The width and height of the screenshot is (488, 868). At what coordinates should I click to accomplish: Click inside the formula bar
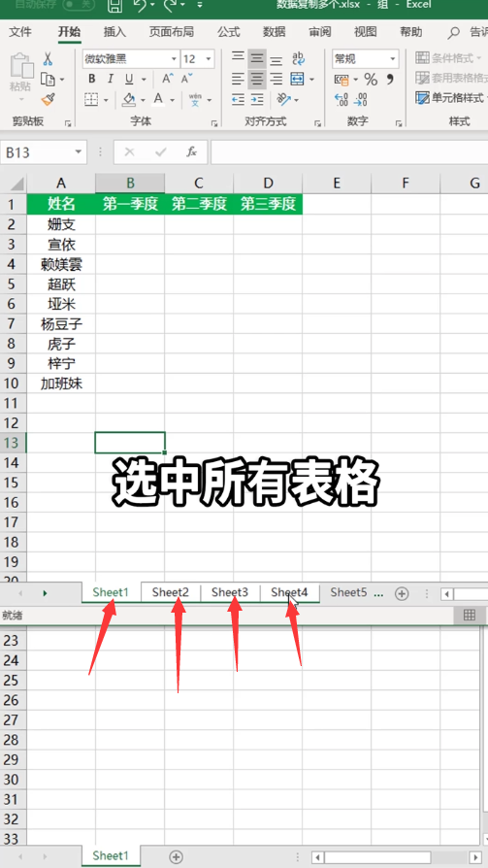tap(349, 152)
